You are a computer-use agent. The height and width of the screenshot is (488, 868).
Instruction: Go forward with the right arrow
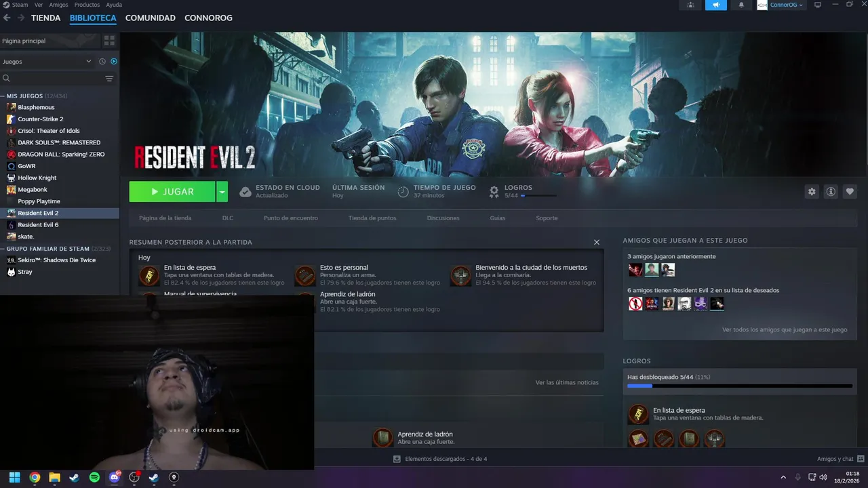[21, 18]
